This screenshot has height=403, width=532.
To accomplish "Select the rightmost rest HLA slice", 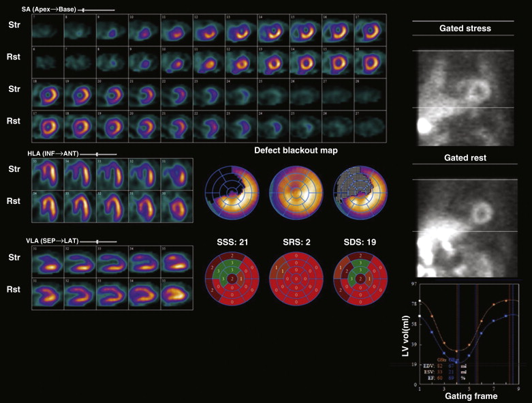I will tap(177, 206).
